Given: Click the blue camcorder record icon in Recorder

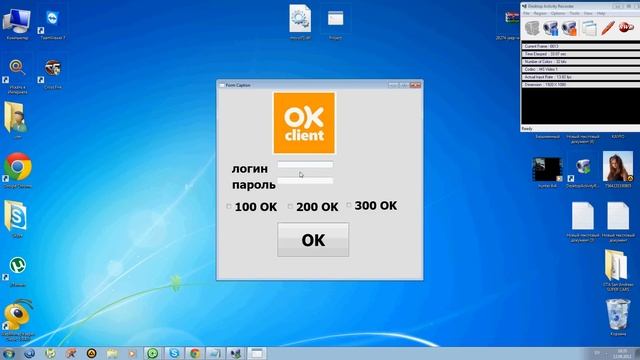Looking at the screenshot, I should click(x=551, y=28).
